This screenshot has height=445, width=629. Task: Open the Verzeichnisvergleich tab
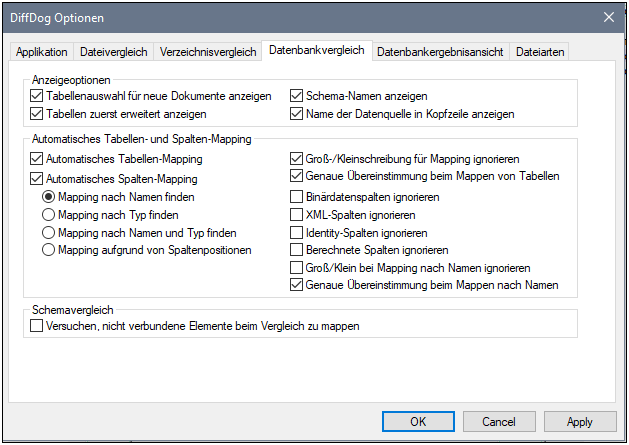click(208, 52)
